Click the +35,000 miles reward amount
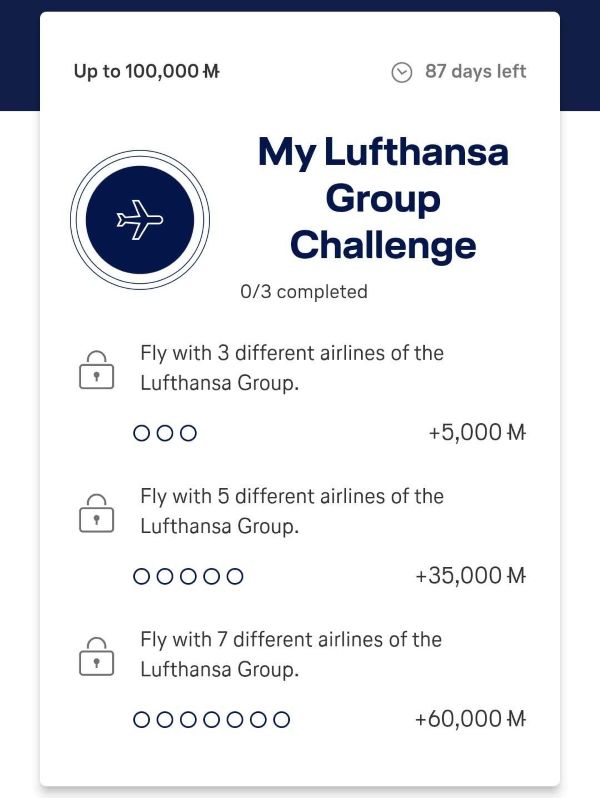The width and height of the screenshot is (600, 798). point(461,576)
